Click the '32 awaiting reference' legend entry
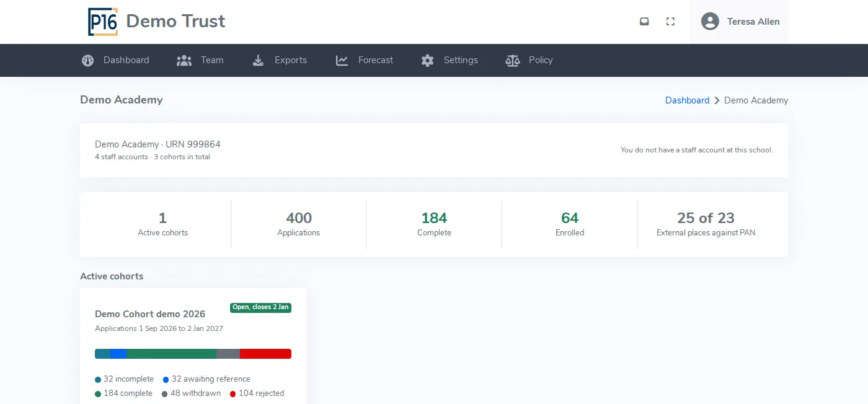This screenshot has height=404, width=868. tap(206, 379)
